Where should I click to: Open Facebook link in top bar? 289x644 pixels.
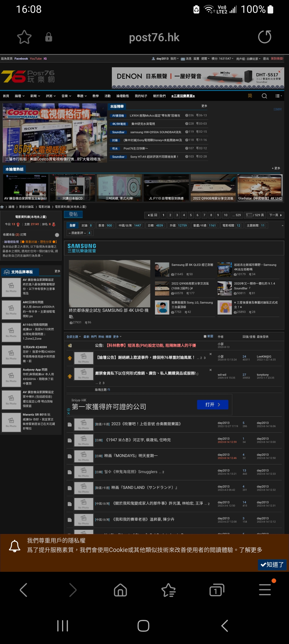point(21,59)
